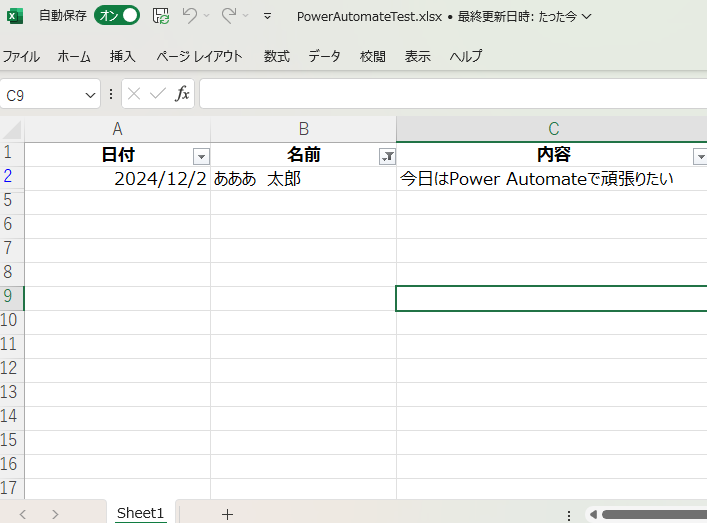Click the Excel application icon
The width and height of the screenshot is (707, 523).
pos(14,16)
